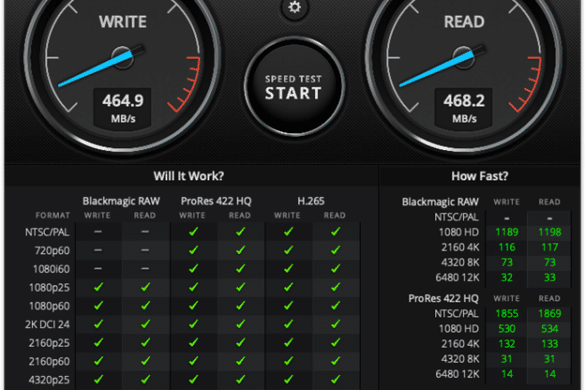Click the NTSC/PAL ProRes 422 HQ read checkmark
The image size is (585, 390).
coord(240,232)
